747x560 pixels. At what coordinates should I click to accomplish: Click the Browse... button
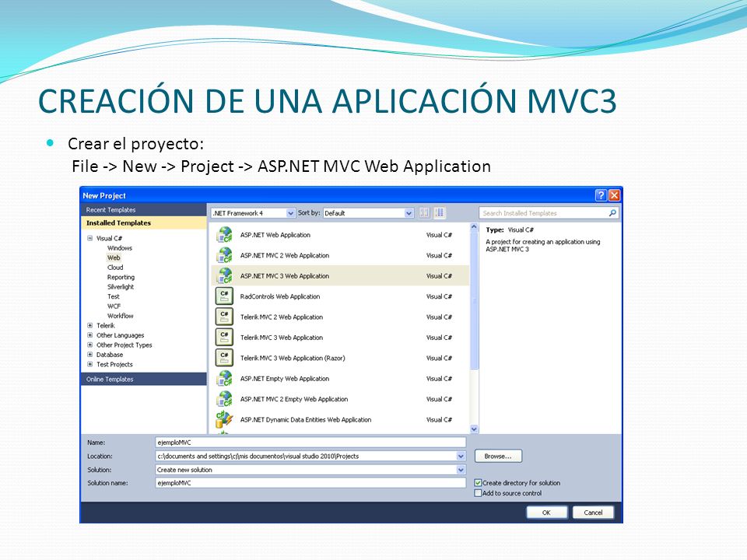[498, 457]
